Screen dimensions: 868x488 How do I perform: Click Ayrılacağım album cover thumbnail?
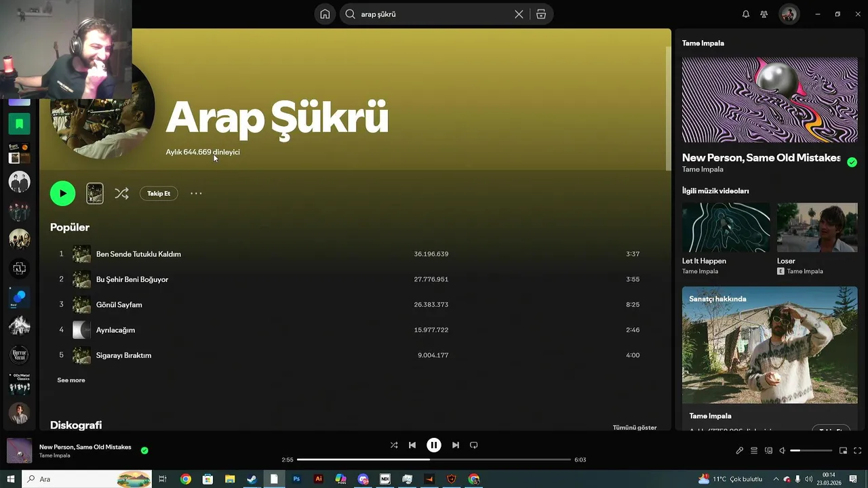point(81,330)
